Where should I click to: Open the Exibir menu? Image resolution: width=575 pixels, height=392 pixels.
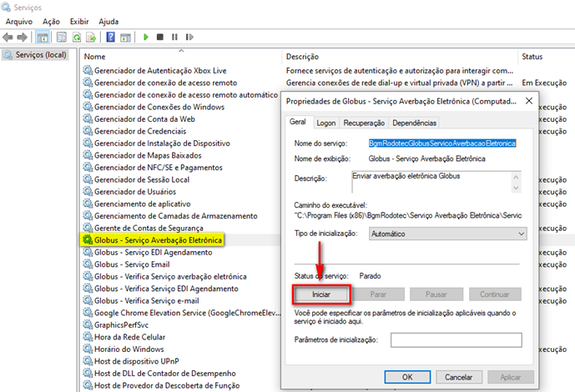tap(79, 22)
